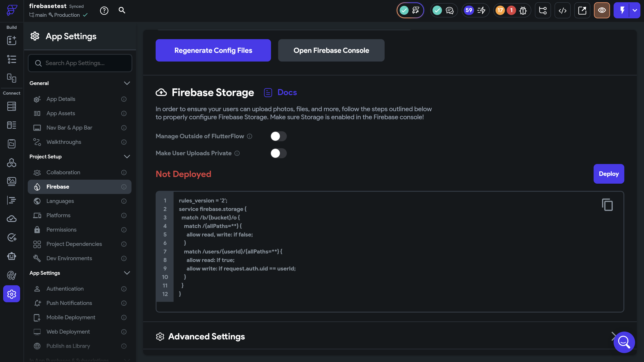Open the Permissions settings item
Screen dimensions: 644x362
point(61,230)
